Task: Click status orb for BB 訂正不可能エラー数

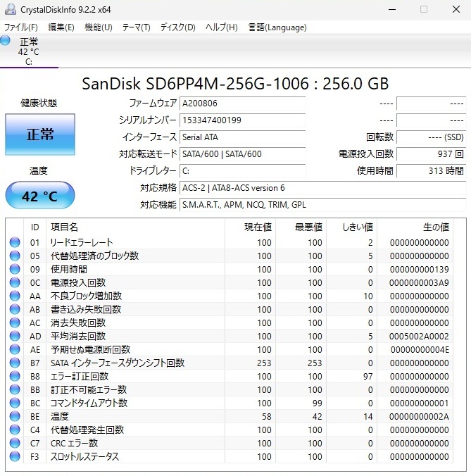Action: pos(15,389)
